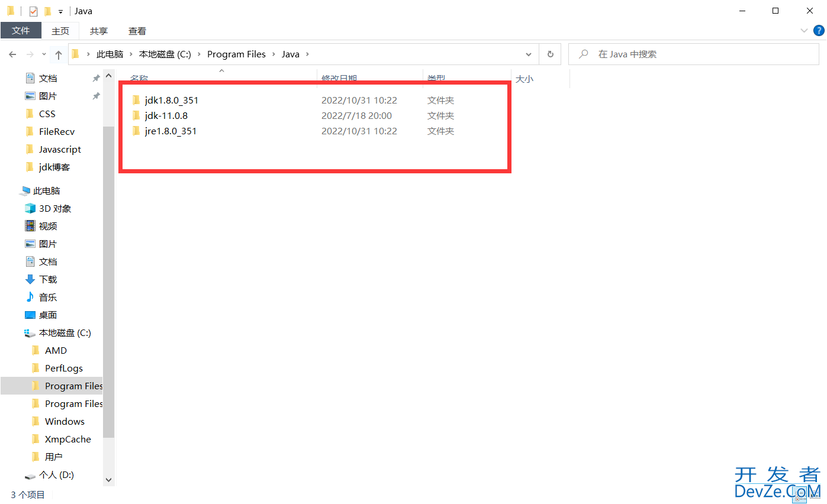Open PerfLogs folder in sidebar tree

pyautogui.click(x=64, y=368)
